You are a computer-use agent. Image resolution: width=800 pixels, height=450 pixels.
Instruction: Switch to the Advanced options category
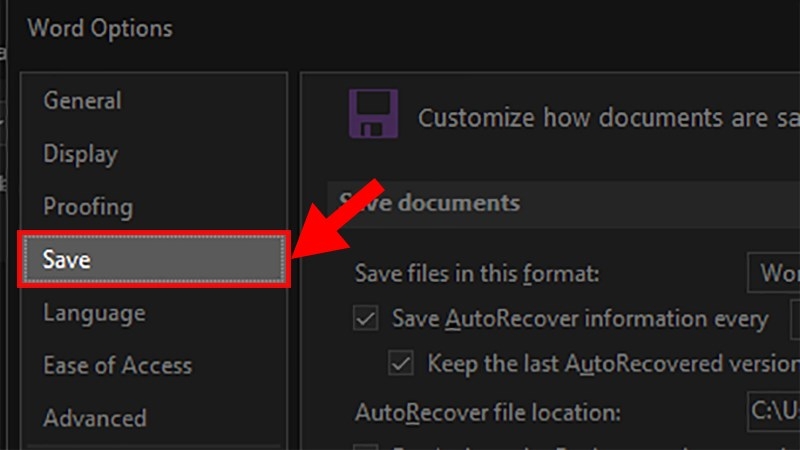[94, 418]
